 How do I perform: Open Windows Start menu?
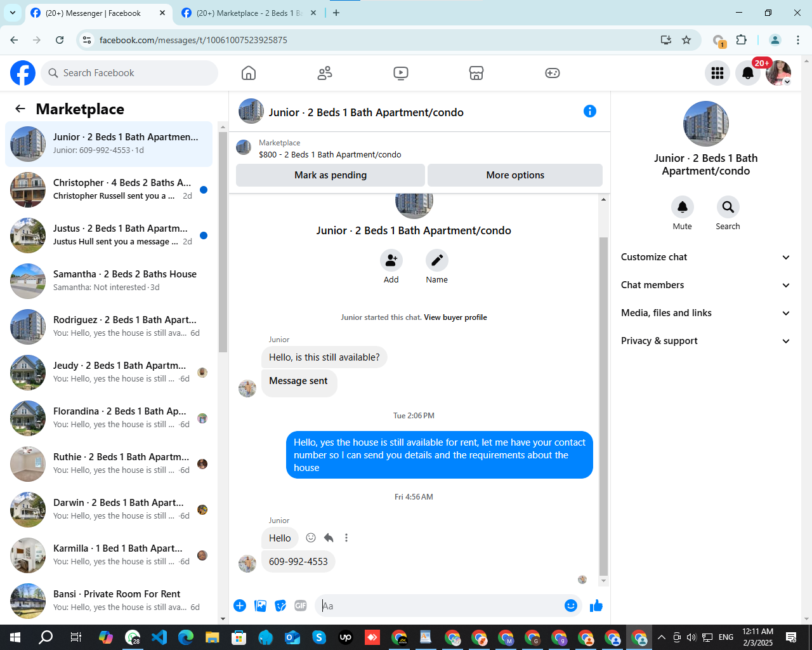coord(15,637)
